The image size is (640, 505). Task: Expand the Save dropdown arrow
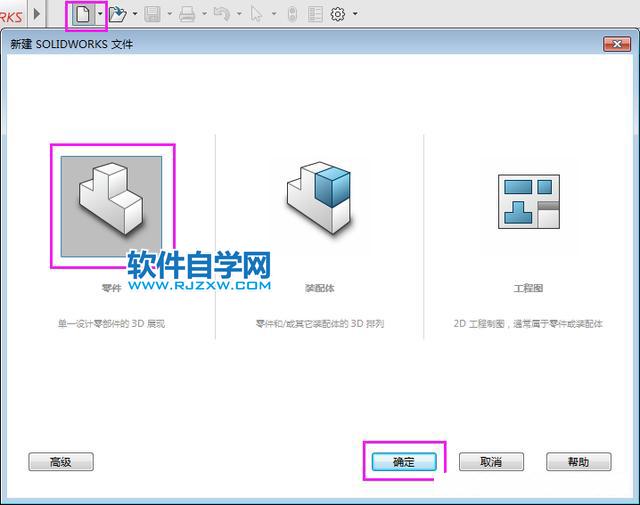pyautogui.click(x=169, y=14)
